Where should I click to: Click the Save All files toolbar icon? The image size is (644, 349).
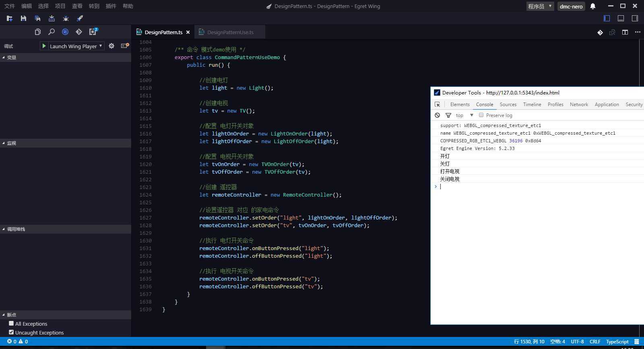(37, 18)
